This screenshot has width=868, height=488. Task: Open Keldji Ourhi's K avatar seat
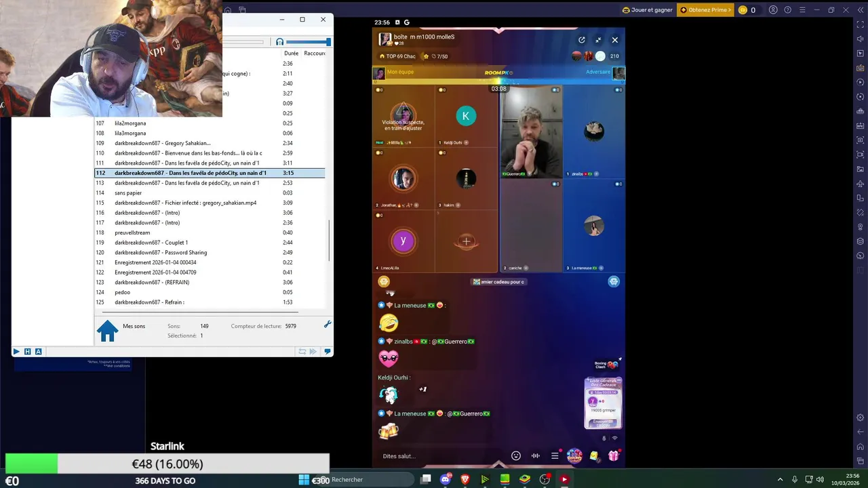[x=466, y=116]
